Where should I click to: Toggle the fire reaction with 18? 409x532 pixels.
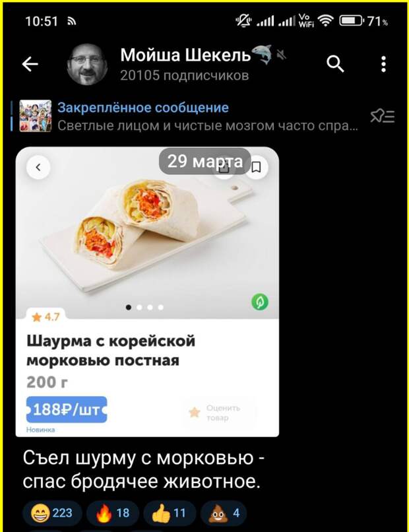click(x=112, y=513)
